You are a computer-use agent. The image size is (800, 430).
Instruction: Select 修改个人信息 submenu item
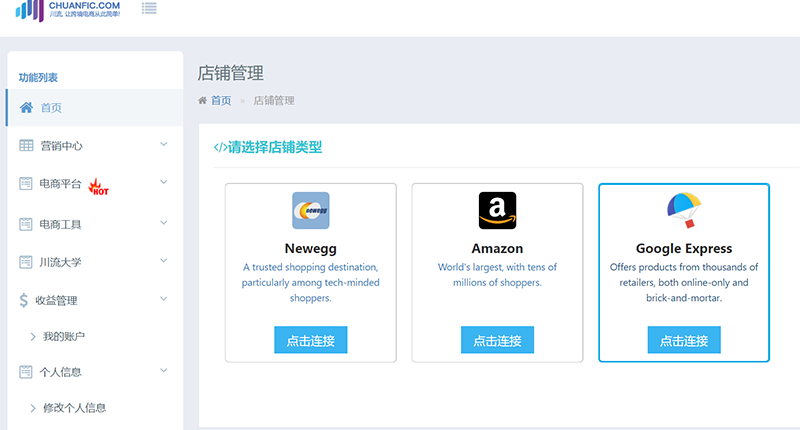74,408
